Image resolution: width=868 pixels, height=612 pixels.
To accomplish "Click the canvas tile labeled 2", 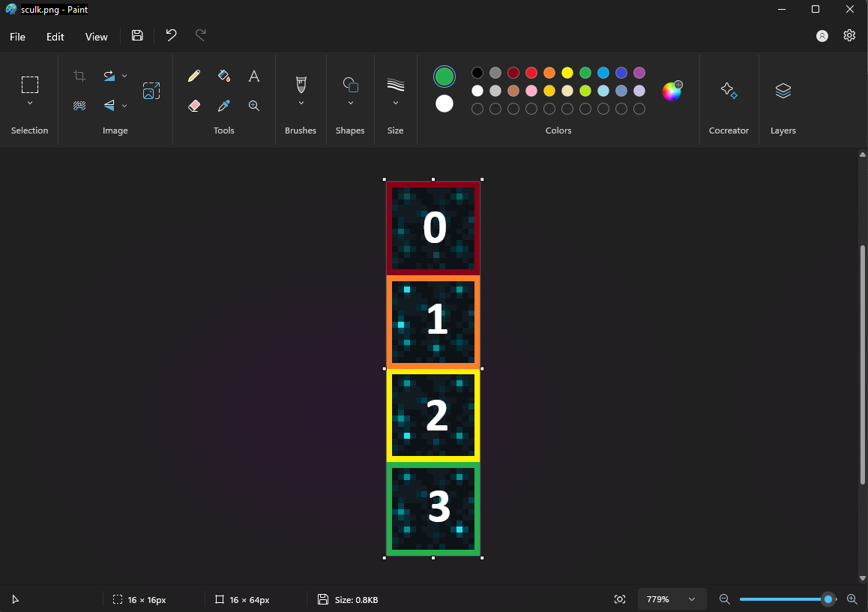I will (x=433, y=415).
